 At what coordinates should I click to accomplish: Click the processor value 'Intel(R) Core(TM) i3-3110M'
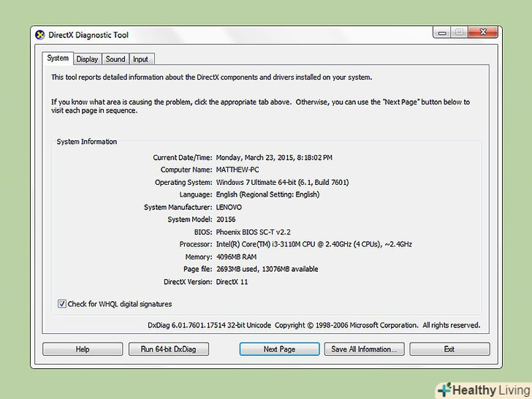(x=259, y=244)
